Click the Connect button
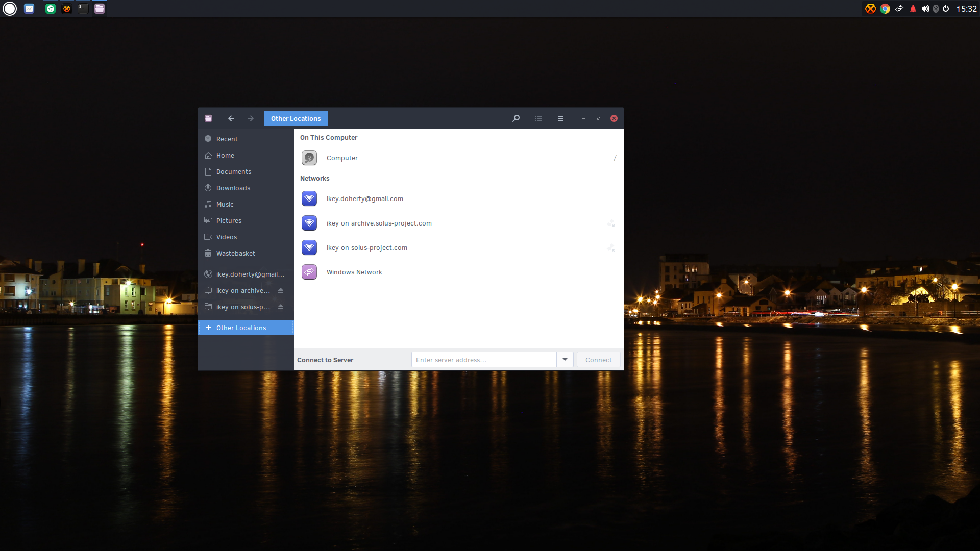This screenshot has width=980, height=551. pyautogui.click(x=598, y=360)
